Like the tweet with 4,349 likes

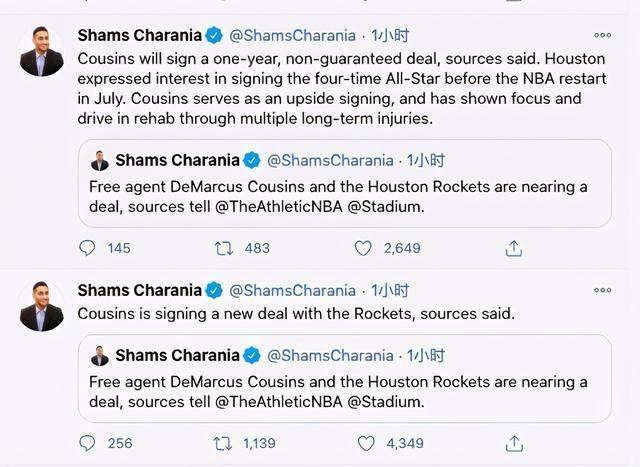click(366, 443)
